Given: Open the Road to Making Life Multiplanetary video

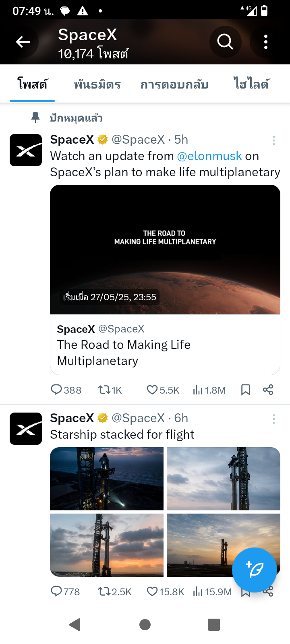Looking at the screenshot, I should point(165,250).
